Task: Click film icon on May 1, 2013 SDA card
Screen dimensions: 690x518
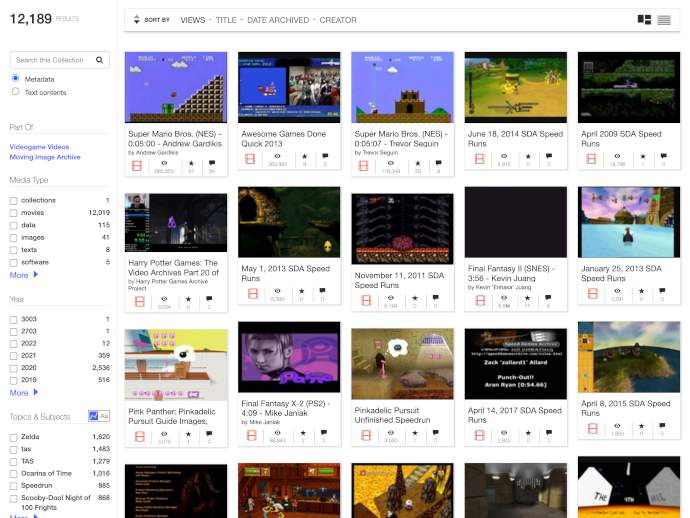Action: tap(253, 294)
